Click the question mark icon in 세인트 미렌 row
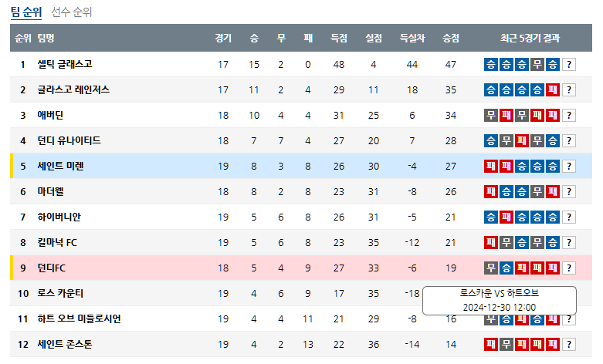This screenshot has height=364, width=603. pyautogui.click(x=569, y=167)
